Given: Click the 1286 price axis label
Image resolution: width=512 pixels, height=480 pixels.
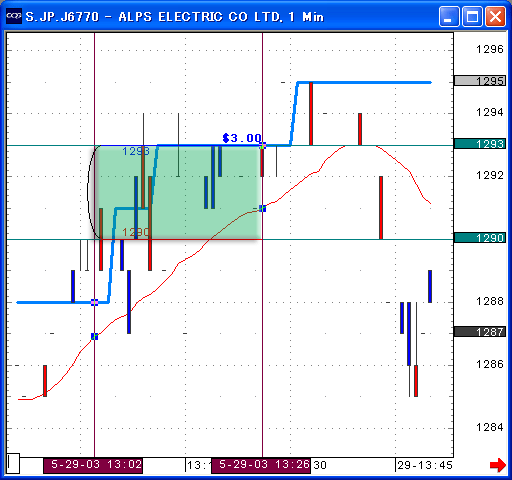Looking at the screenshot, I should point(490,364).
